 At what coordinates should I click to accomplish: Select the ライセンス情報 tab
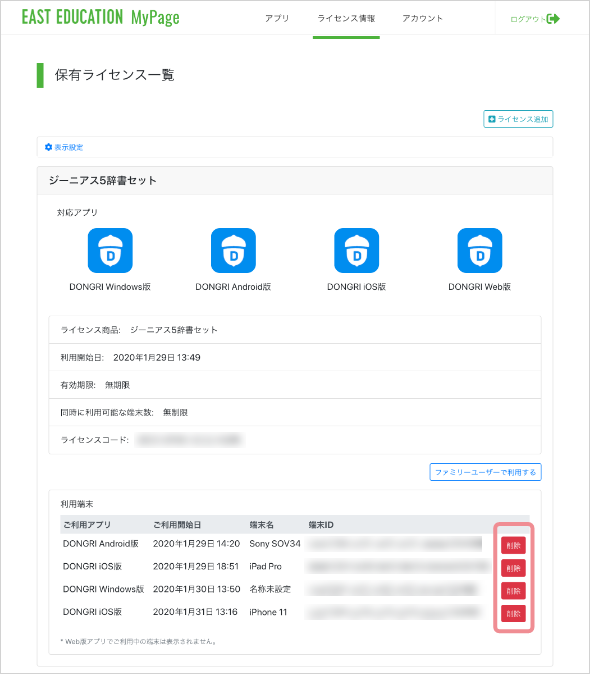[346, 18]
